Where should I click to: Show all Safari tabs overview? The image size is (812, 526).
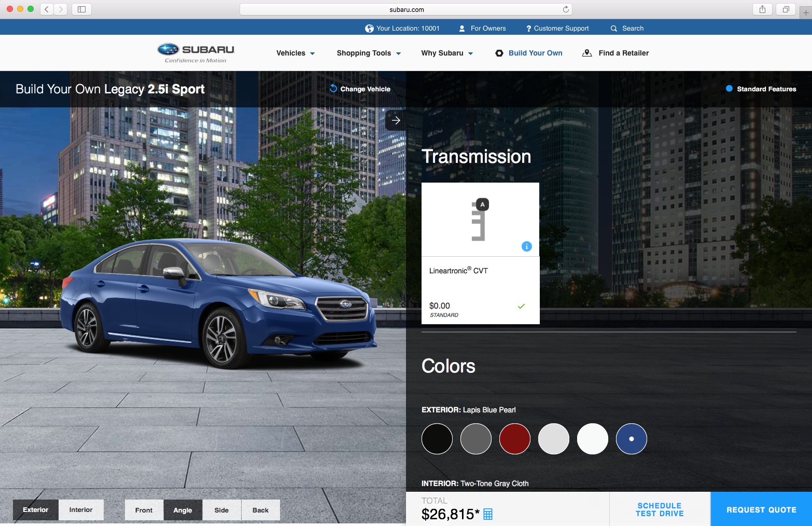(786, 9)
